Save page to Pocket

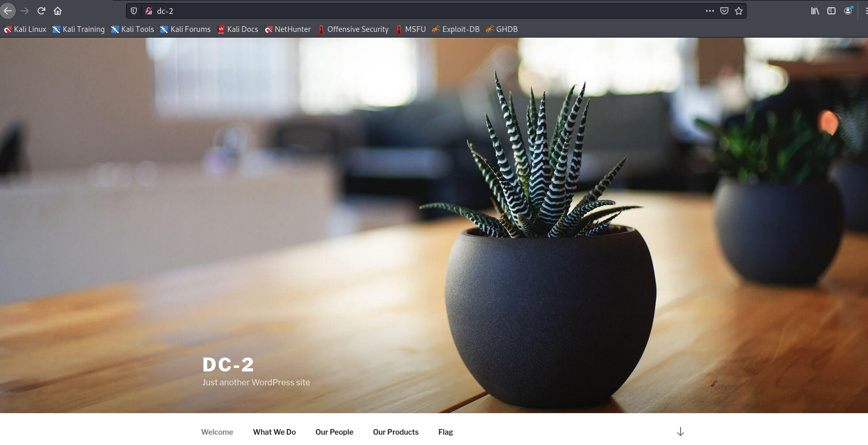(724, 11)
